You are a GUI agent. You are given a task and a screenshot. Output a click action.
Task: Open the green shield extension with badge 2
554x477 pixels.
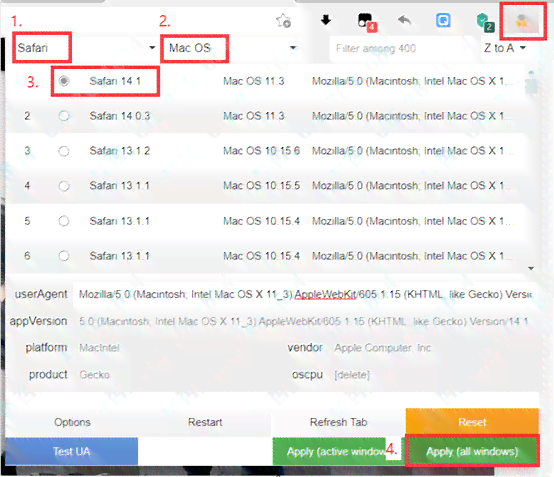(x=485, y=22)
